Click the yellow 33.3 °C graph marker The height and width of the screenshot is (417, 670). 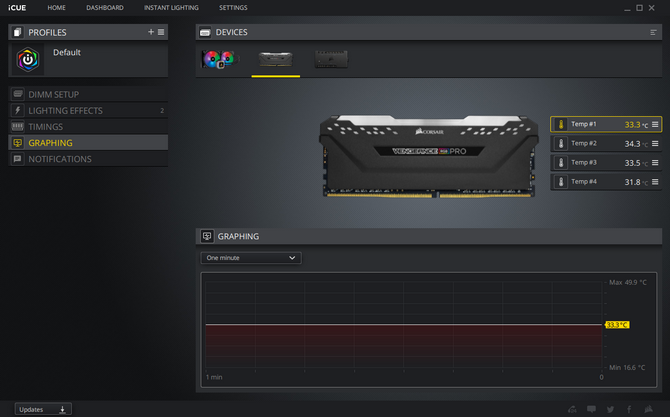[617, 325]
